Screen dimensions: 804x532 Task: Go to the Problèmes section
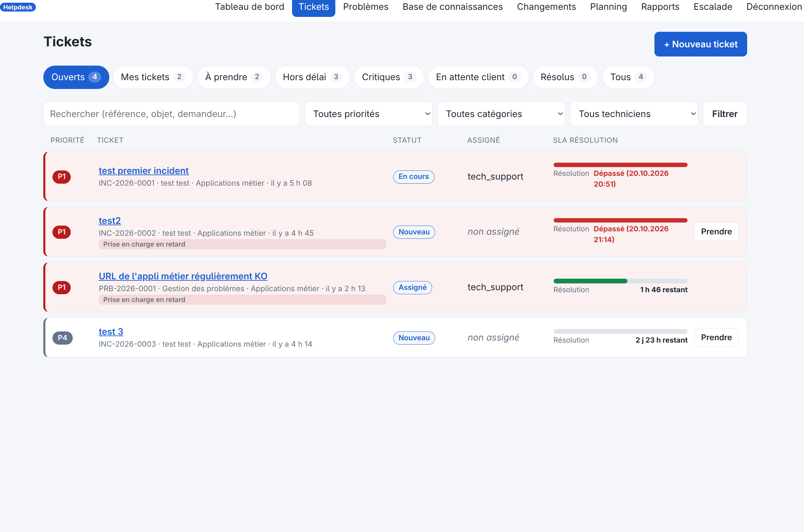click(365, 7)
